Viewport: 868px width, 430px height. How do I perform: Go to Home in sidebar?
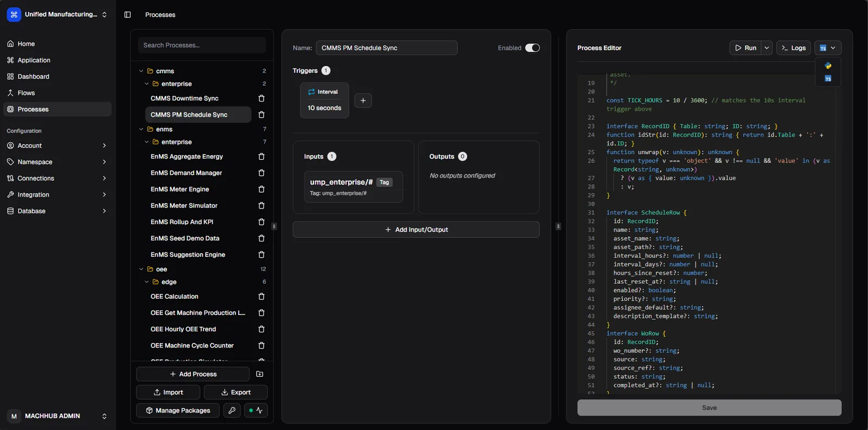point(57,44)
